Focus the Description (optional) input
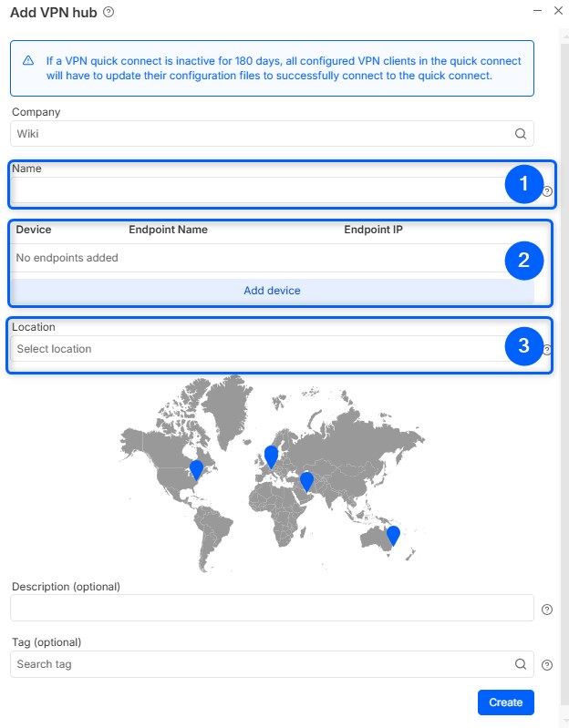Image resolution: width=569 pixels, height=728 pixels. (x=271, y=608)
